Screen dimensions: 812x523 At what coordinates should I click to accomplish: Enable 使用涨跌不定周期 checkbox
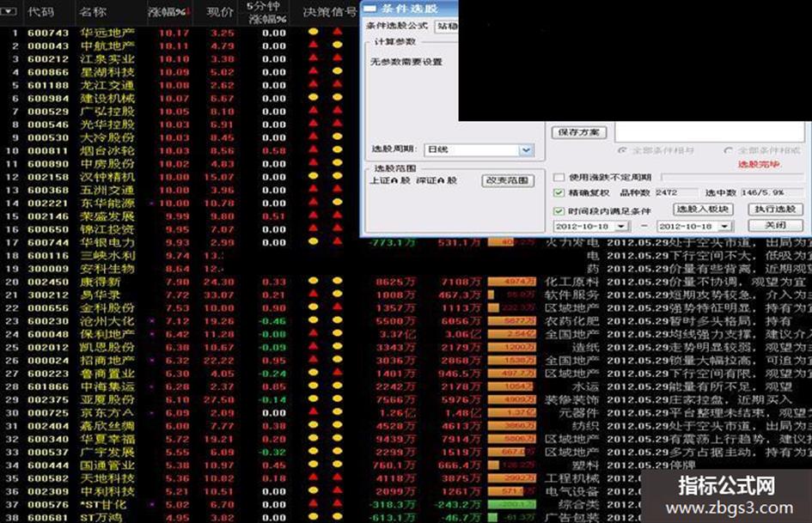(559, 177)
